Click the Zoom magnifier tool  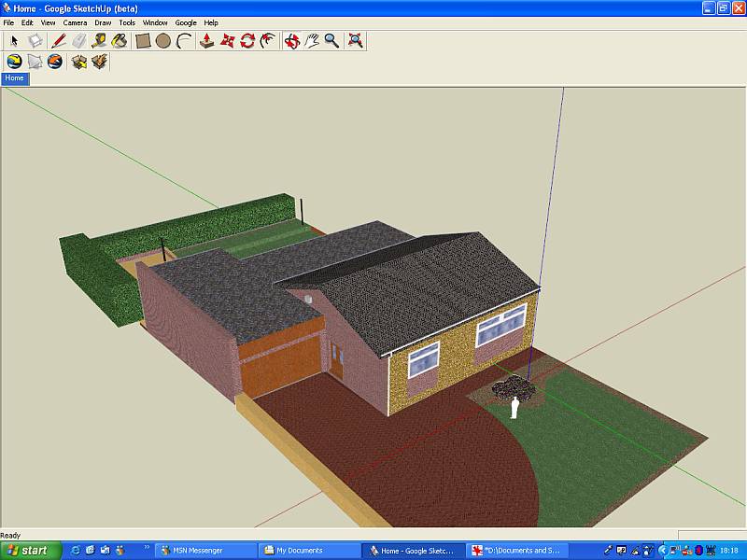pos(331,41)
